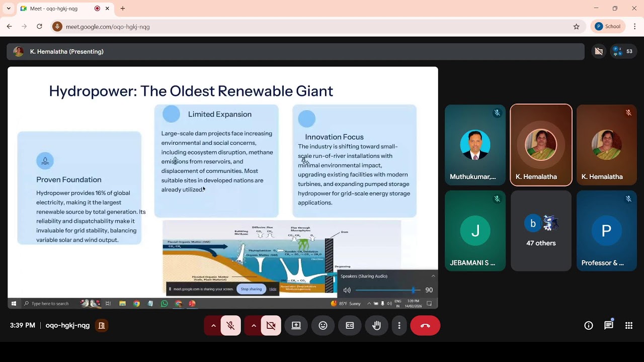Click the icon left of participant count
Screen dimensions: 644x362
599,51
